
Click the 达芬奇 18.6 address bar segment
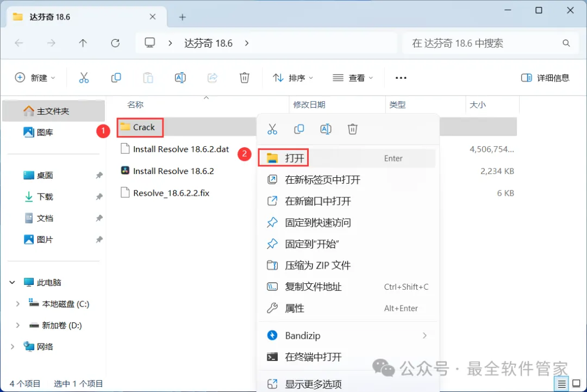tap(208, 43)
